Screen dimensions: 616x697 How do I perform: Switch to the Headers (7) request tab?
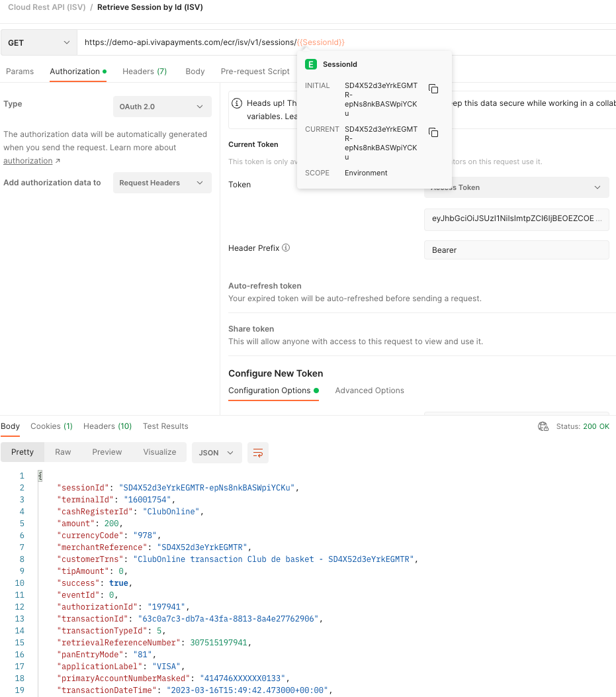tap(144, 71)
